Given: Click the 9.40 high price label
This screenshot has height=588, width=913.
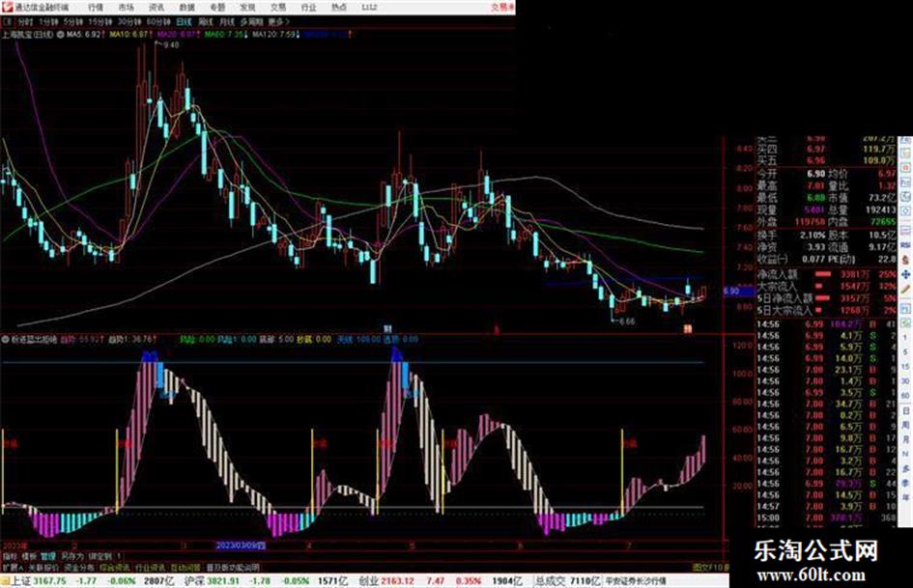Looking at the screenshot, I should (x=171, y=44).
